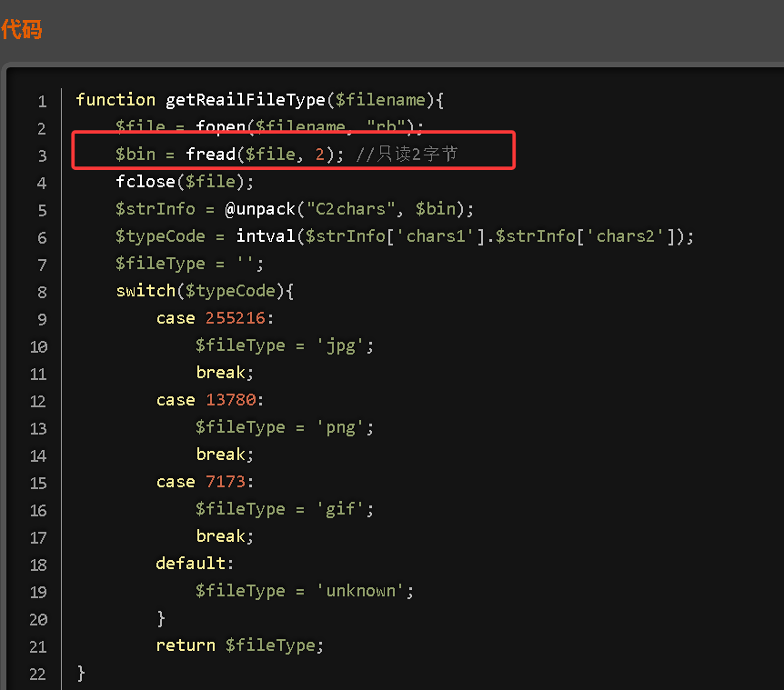Click line number 1 in the gutter

coord(43,102)
